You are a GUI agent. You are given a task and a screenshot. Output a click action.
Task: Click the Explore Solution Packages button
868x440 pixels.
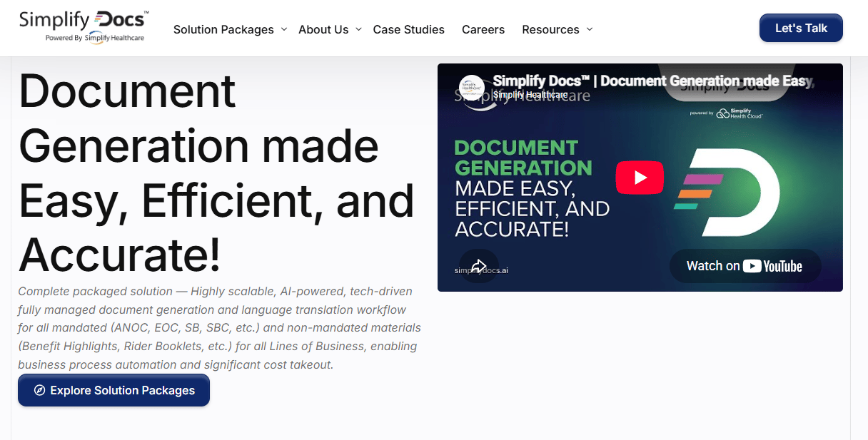[113, 391]
